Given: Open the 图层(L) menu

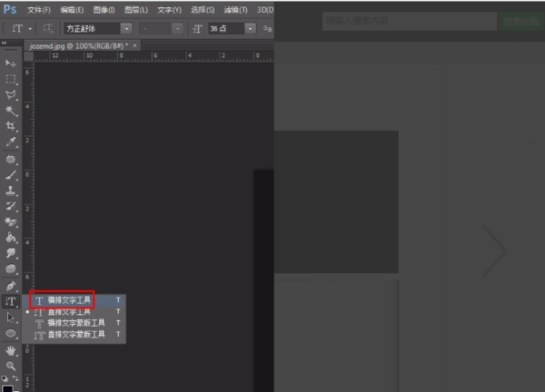Looking at the screenshot, I should tap(136, 10).
